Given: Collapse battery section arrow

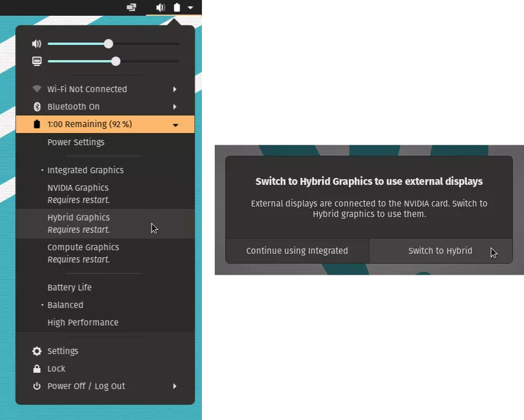Looking at the screenshot, I should click(176, 125).
